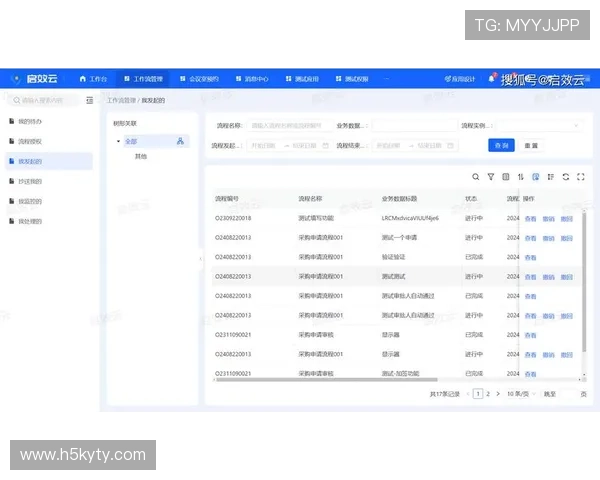The image size is (600, 480).
Task: Click 撤回 for the 测试测试 row
Action: 567,277
